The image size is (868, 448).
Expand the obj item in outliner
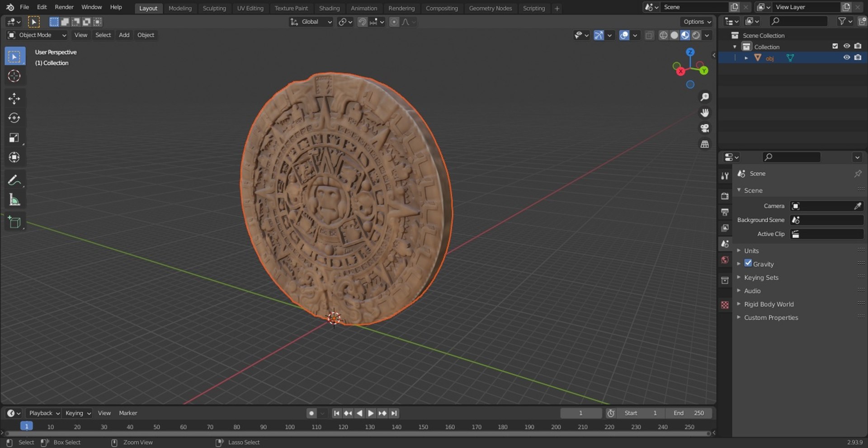pos(746,58)
